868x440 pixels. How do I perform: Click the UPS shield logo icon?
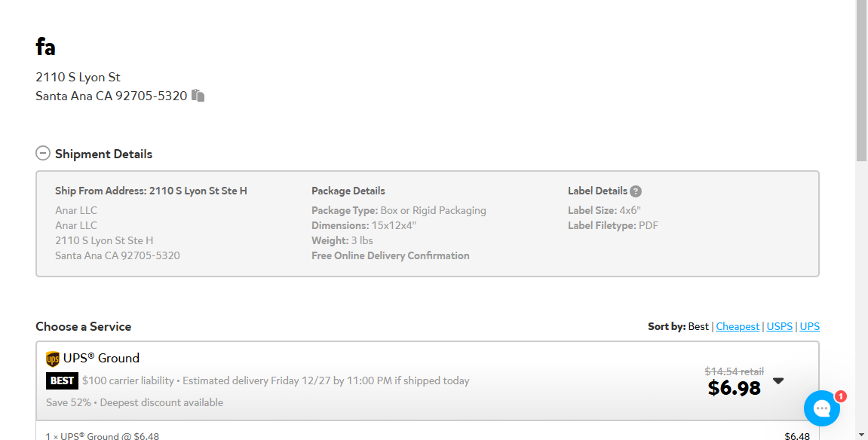tap(53, 359)
